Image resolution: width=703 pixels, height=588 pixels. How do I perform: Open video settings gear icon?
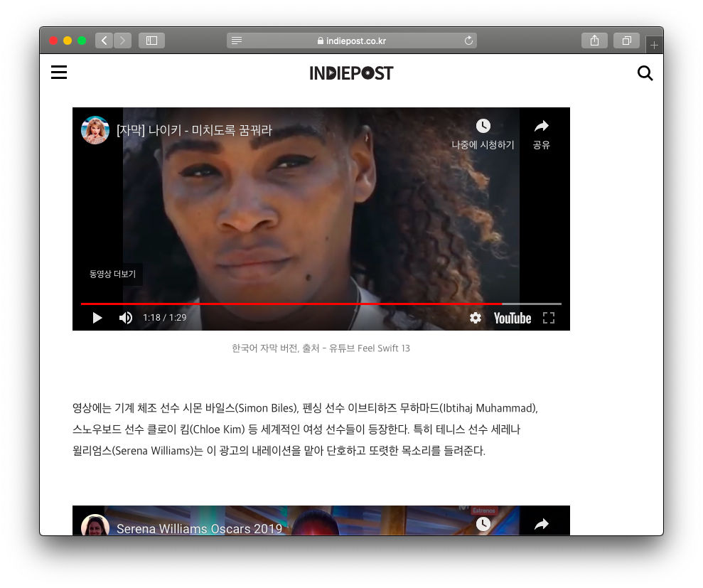[x=476, y=318]
